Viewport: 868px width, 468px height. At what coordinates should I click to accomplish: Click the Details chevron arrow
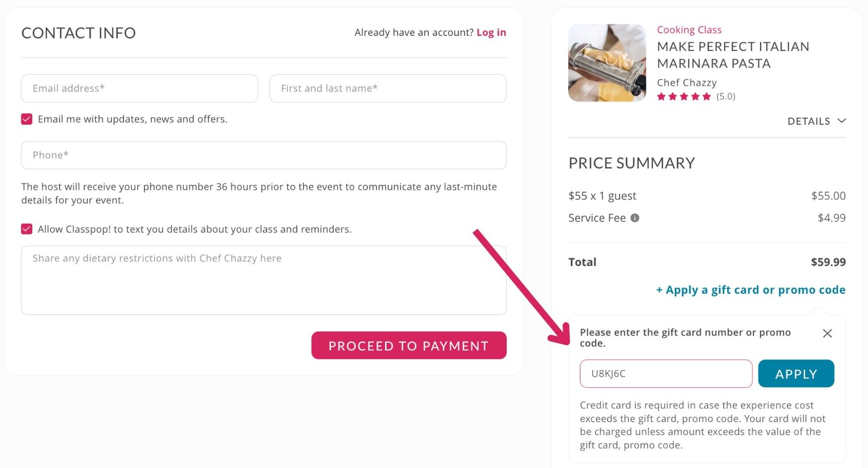pyautogui.click(x=842, y=121)
